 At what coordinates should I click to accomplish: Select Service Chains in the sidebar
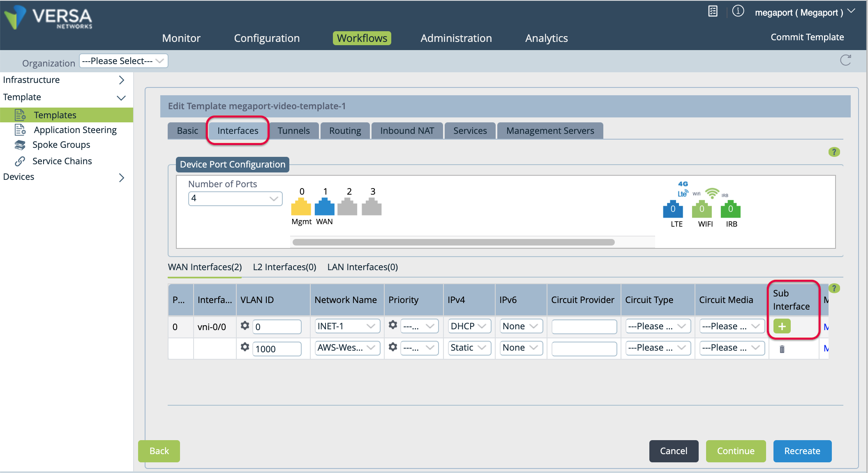pyautogui.click(x=62, y=161)
